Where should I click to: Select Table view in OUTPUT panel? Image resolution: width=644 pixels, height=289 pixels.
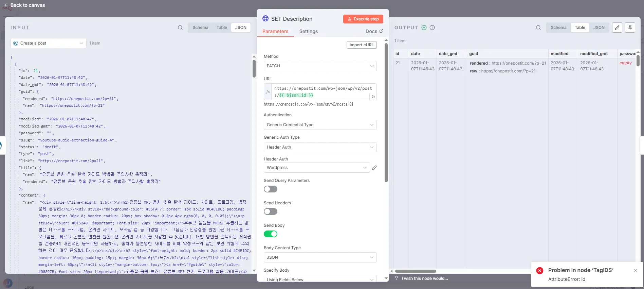click(x=580, y=28)
